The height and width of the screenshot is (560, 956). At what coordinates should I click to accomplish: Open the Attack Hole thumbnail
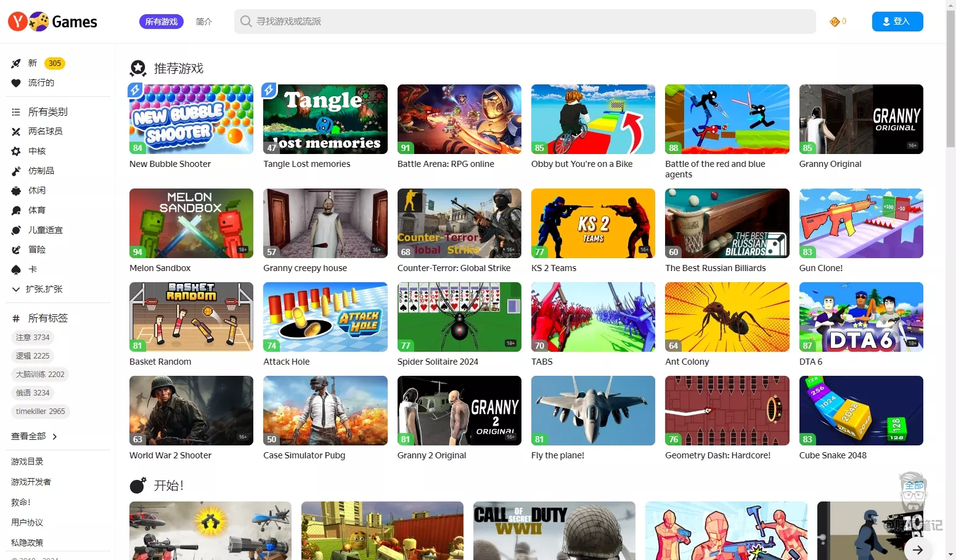325,317
